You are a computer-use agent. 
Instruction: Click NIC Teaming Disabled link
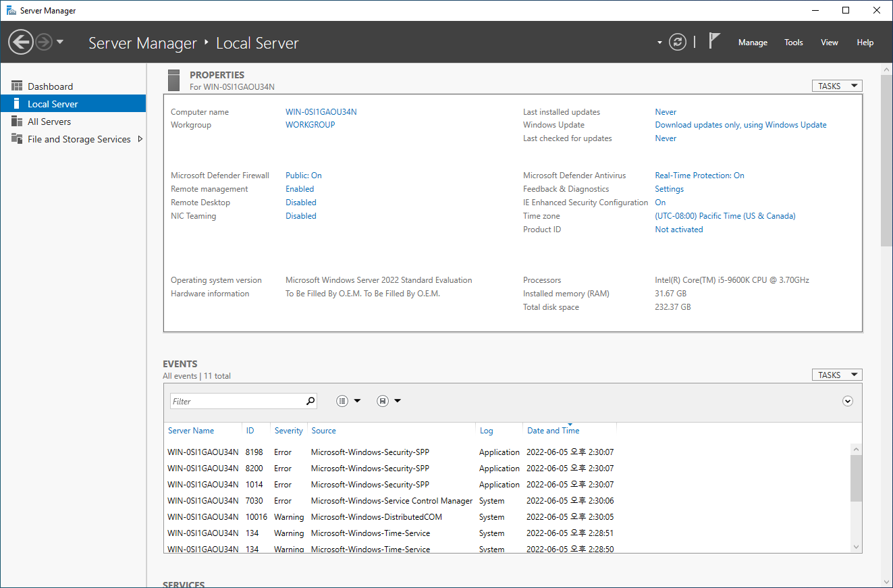click(301, 216)
